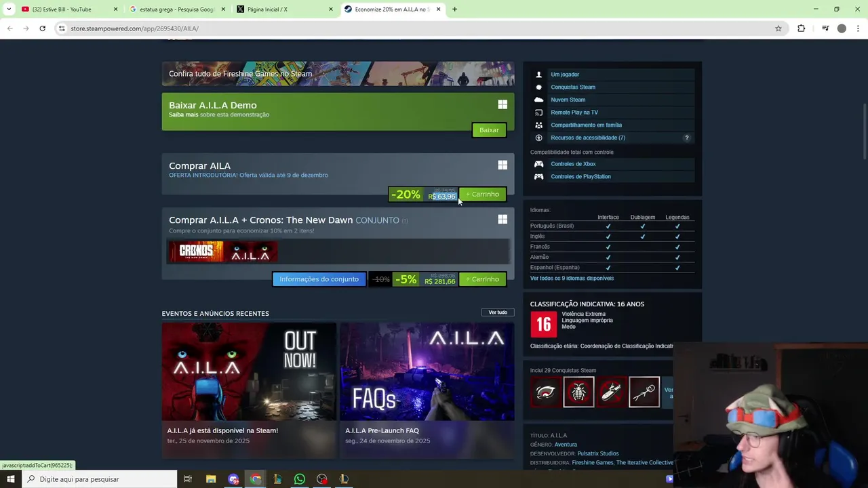Reload the Steam store page

42,28
